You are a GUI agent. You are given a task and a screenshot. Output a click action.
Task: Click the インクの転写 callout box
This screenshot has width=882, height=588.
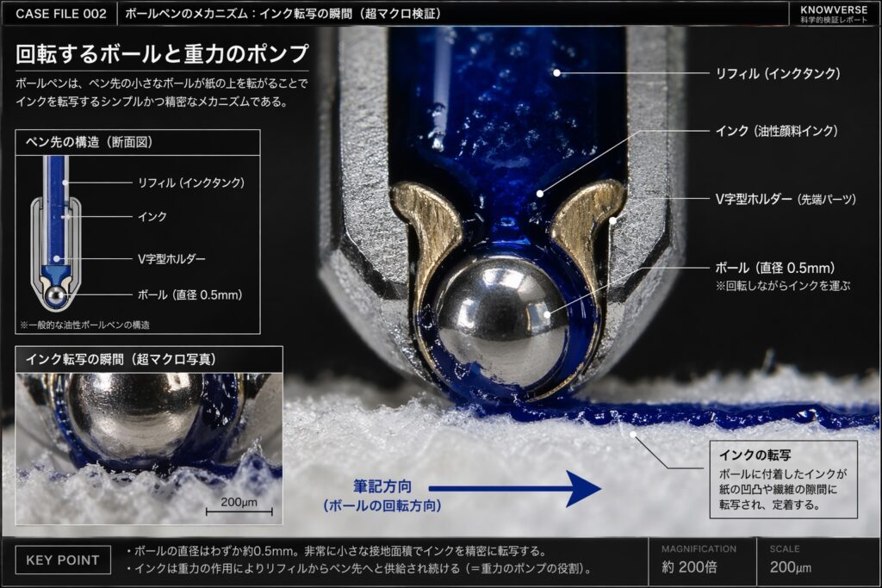pos(783,479)
